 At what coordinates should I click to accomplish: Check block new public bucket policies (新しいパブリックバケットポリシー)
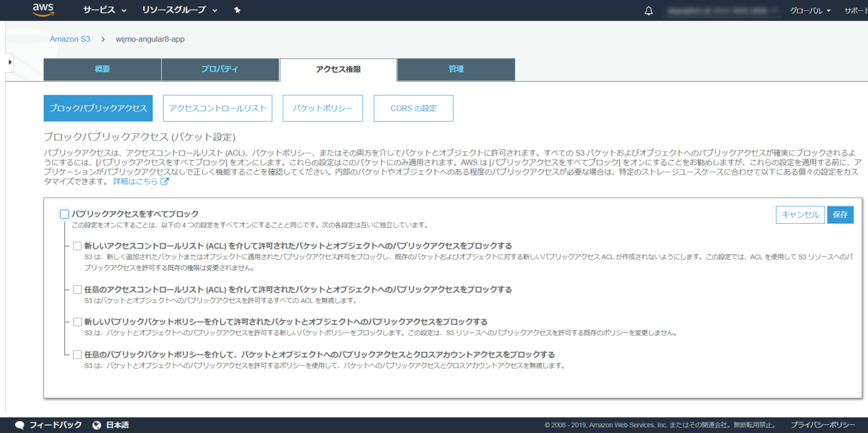click(77, 322)
